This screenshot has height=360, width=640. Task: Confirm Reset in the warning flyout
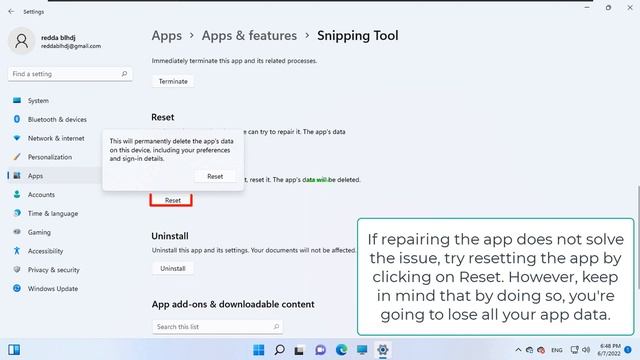(x=215, y=176)
